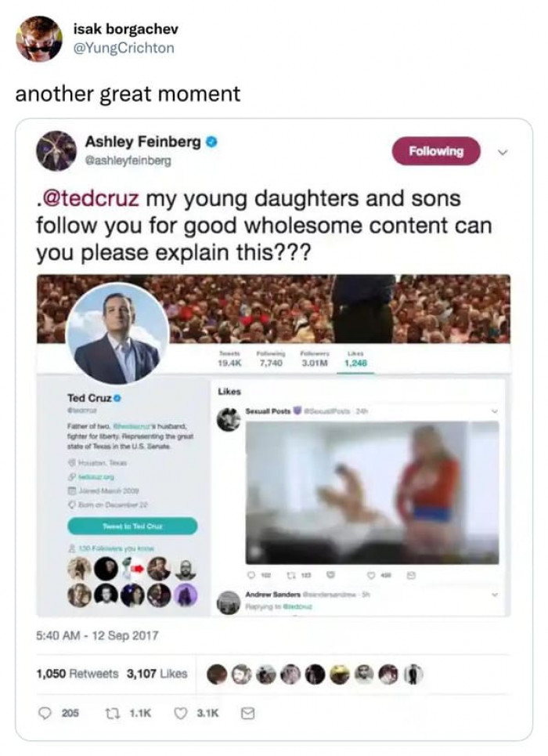Select the Likes tab showing 1,248

[x=355, y=359]
